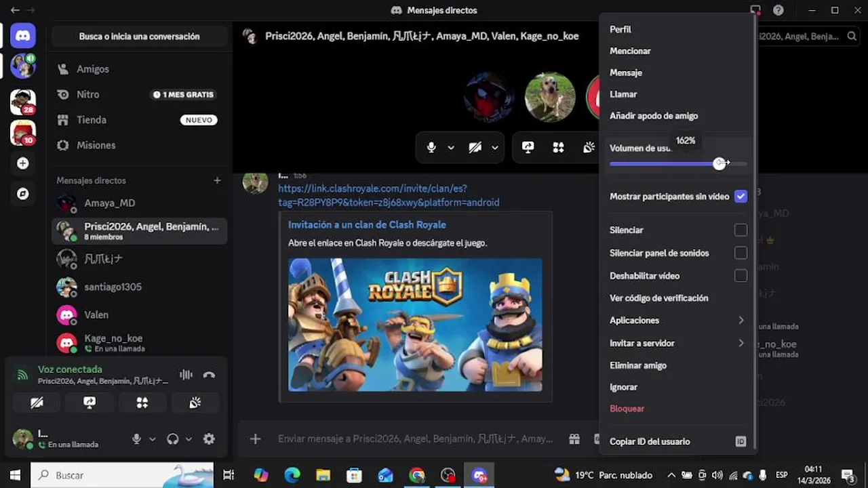
Task: Open santiago1305 direct message
Action: pos(139,287)
